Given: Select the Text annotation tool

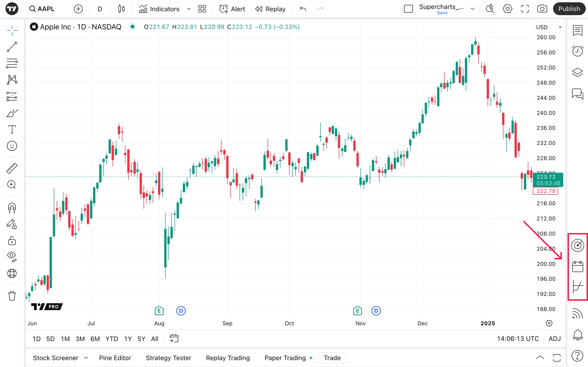Looking at the screenshot, I should click(12, 129).
